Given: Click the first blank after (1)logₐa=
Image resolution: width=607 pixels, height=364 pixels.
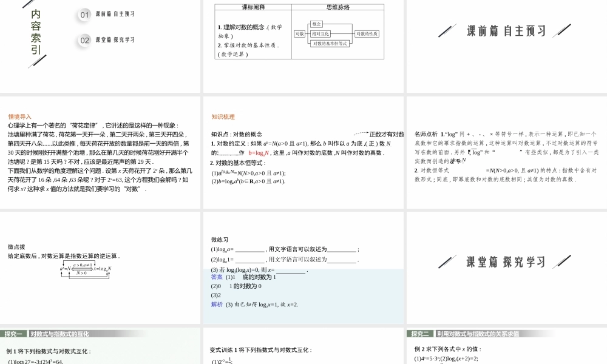Looking at the screenshot, I should (x=249, y=249).
